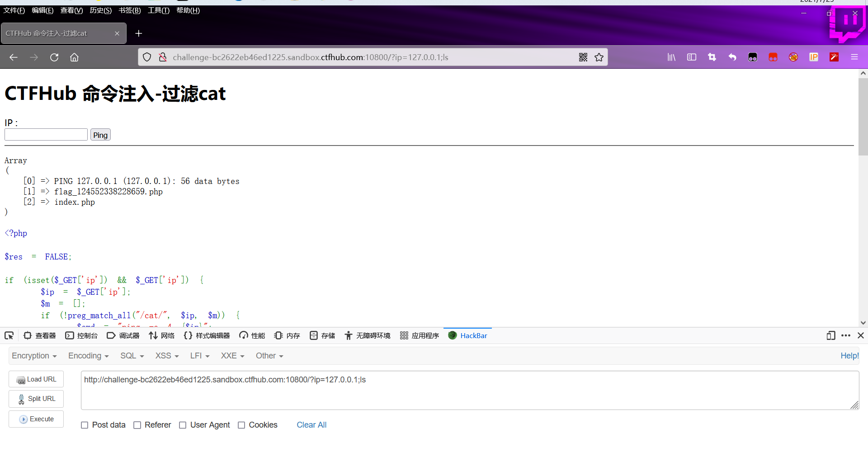Enable the Post data checkbox
Screen dimensions: 868x471
pyautogui.click(x=85, y=425)
